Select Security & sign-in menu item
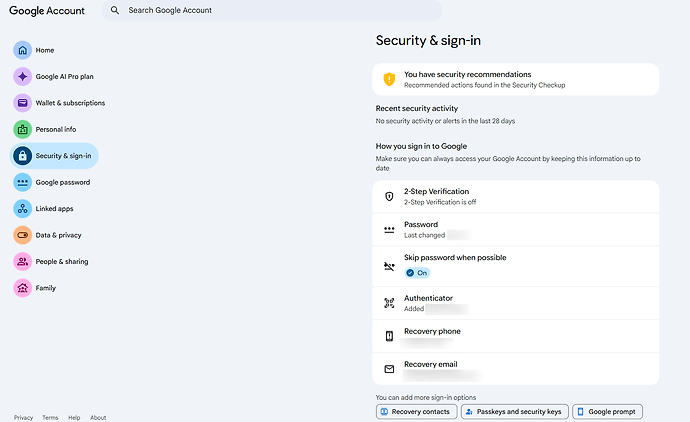This screenshot has height=422, width=690. (x=54, y=156)
